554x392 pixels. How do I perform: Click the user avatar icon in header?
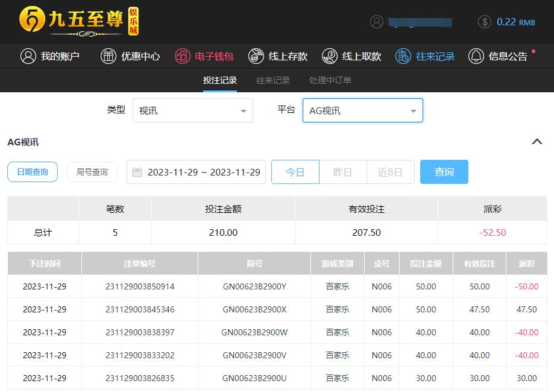click(x=377, y=22)
